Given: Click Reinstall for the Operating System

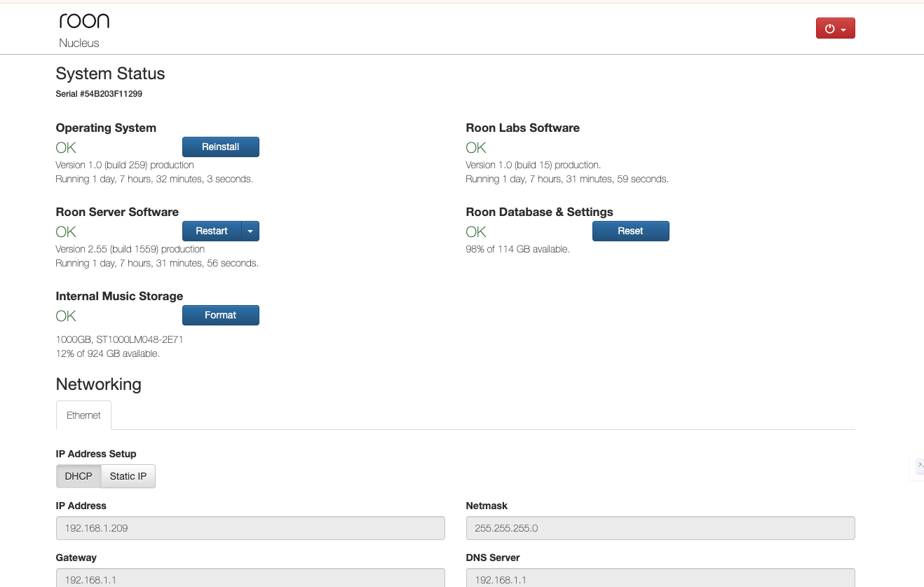Looking at the screenshot, I should [x=220, y=147].
